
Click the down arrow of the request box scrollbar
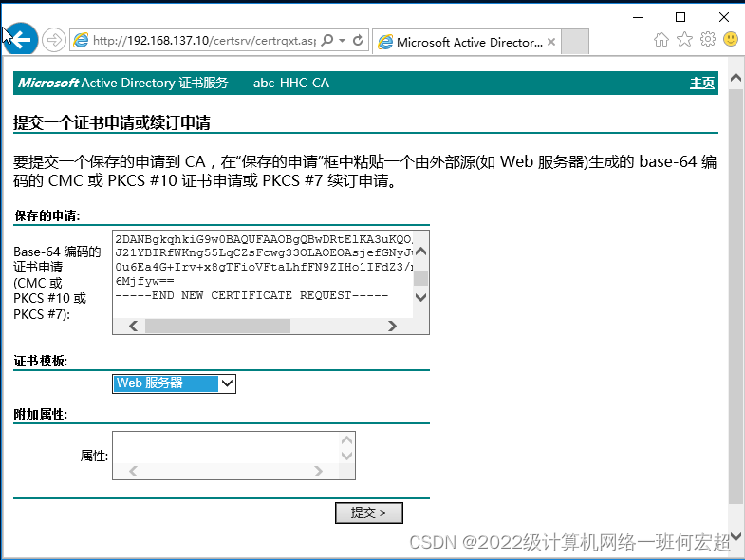pos(420,297)
